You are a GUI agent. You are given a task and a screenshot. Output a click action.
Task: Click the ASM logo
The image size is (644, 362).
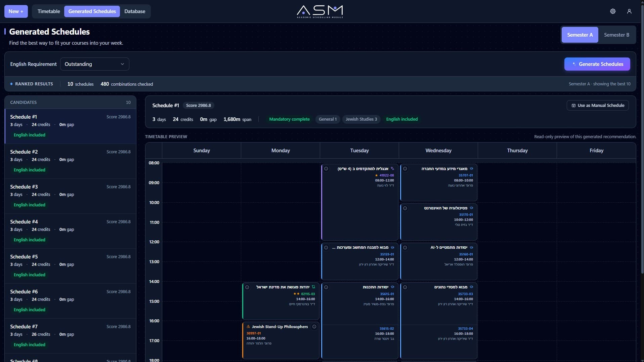click(320, 11)
